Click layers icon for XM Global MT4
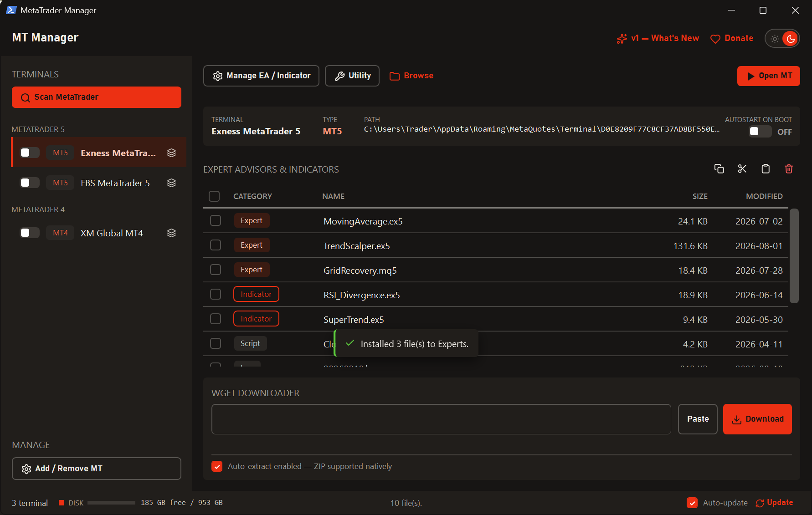 click(x=171, y=233)
